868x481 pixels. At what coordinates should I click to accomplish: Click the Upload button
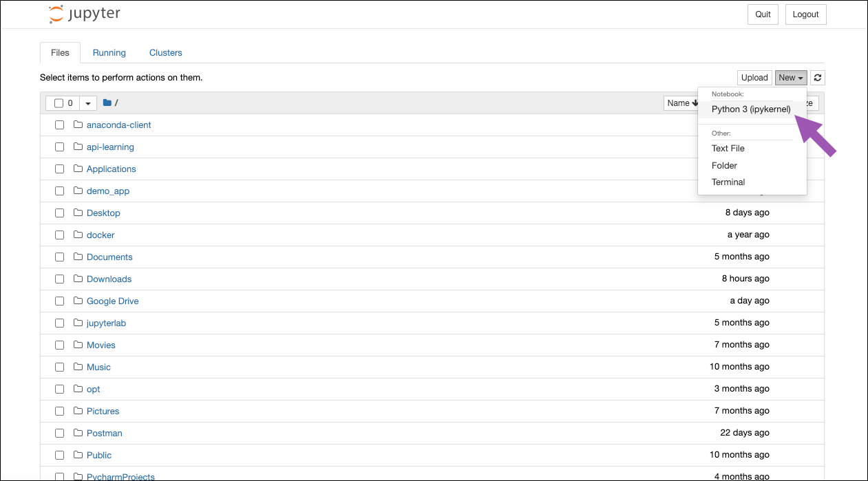[754, 78]
